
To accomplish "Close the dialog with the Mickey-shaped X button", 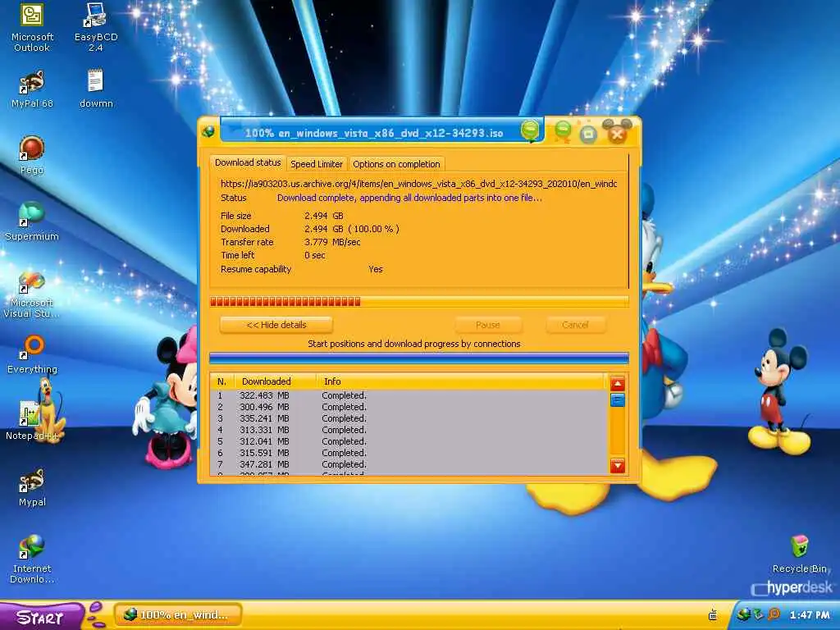I will pyautogui.click(x=617, y=132).
